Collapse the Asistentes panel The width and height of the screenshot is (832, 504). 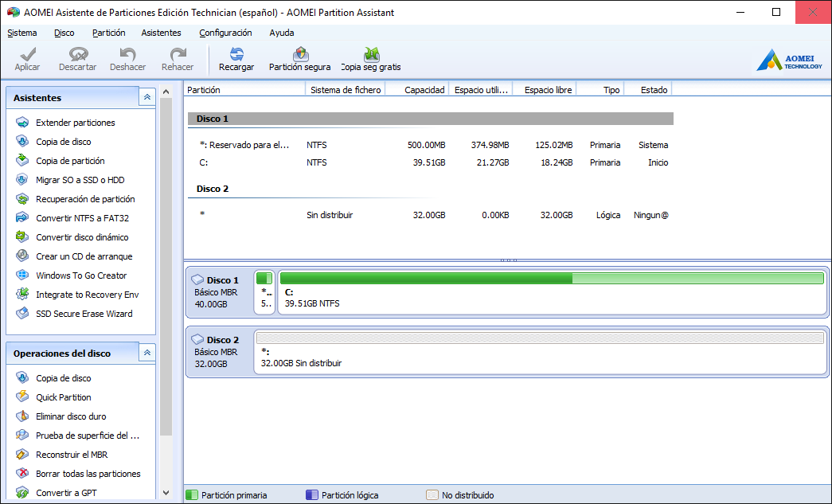pyautogui.click(x=147, y=97)
